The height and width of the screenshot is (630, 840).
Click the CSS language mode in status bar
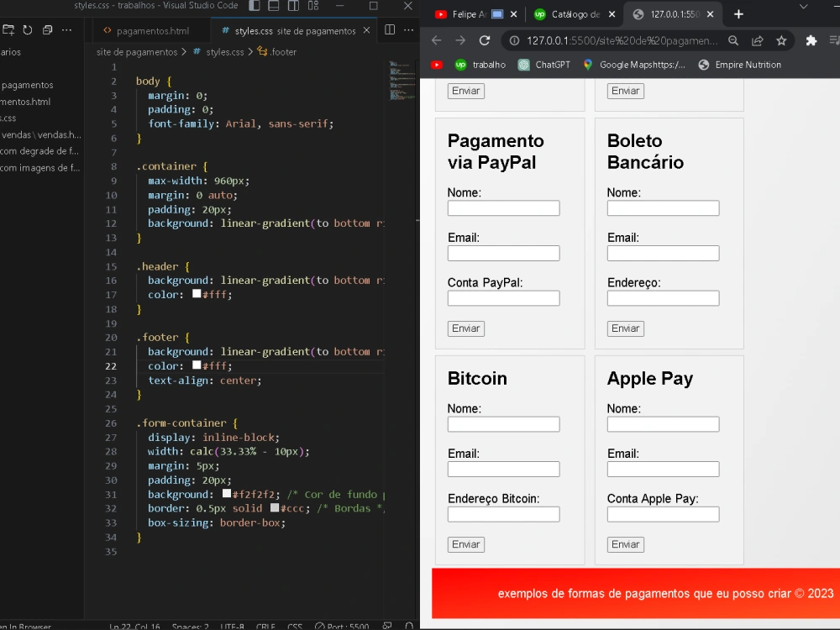pyautogui.click(x=295, y=626)
